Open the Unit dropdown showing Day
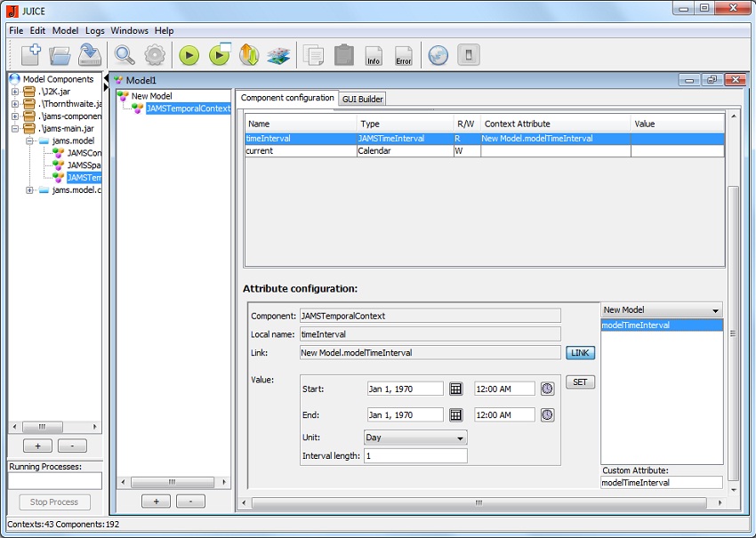756x538 pixels. (x=415, y=438)
